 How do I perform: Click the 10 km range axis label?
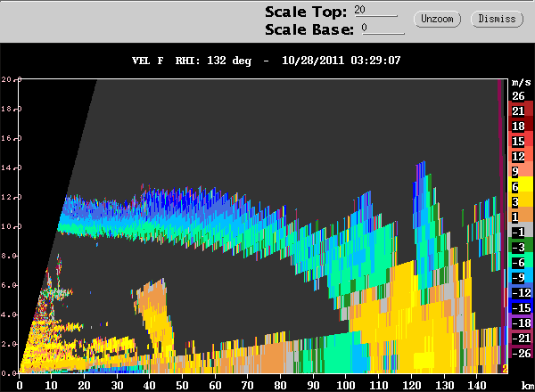(51, 386)
